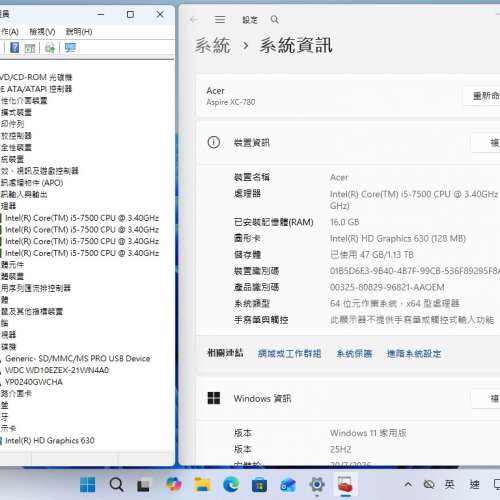The width and height of the screenshot is (500, 500).
Task: Open the Start menu from the taskbar
Action: pyautogui.click(x=88, y=485)
